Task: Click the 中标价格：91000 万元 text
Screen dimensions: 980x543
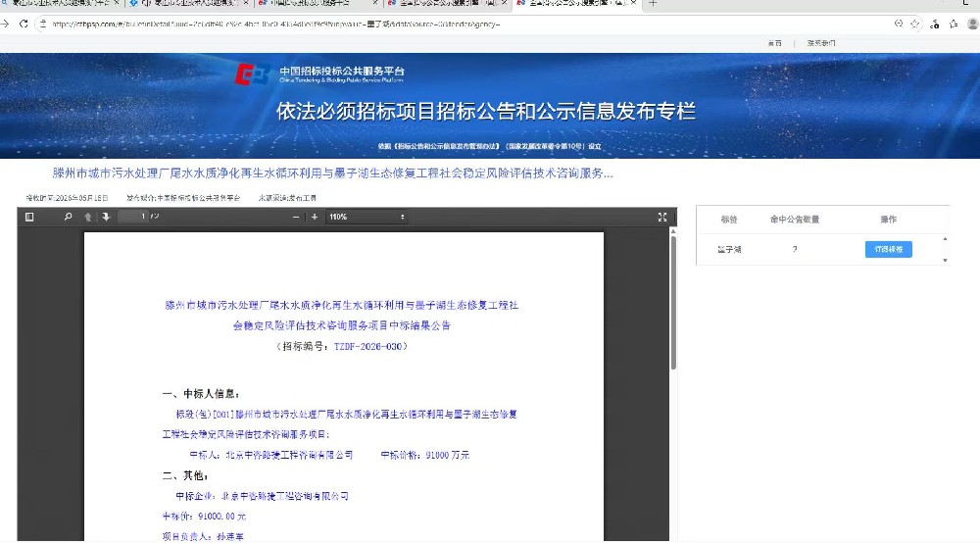Action: (x=425, y=455)
